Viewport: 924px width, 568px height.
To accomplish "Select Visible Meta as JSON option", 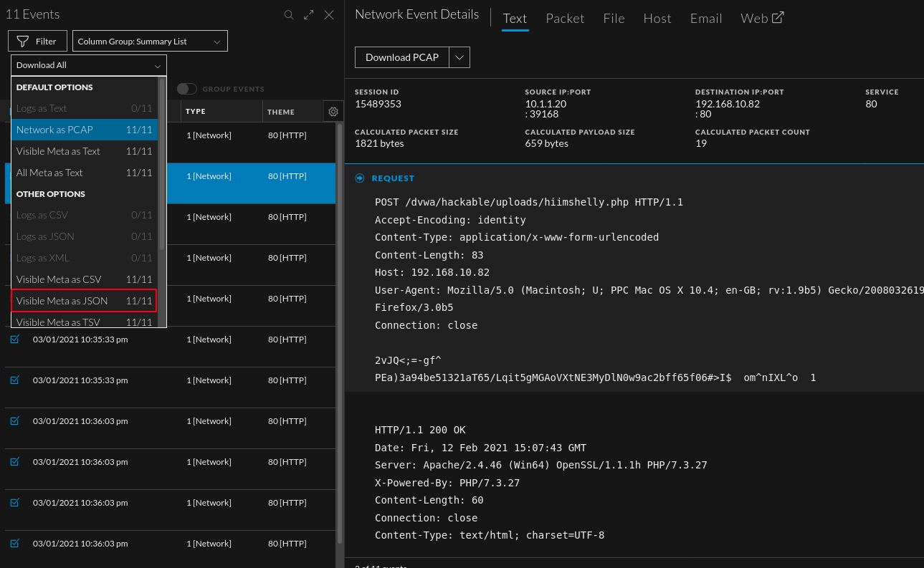I will point(84,301).
